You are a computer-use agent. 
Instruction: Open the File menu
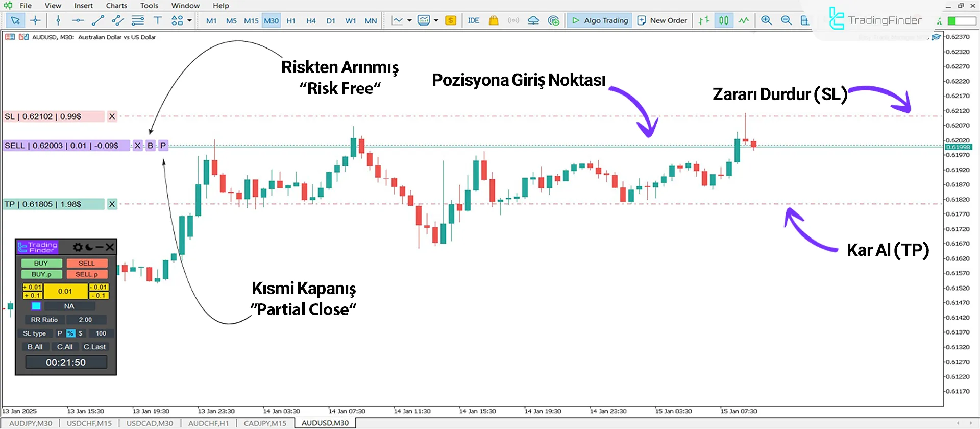click(x=26, y=6)
